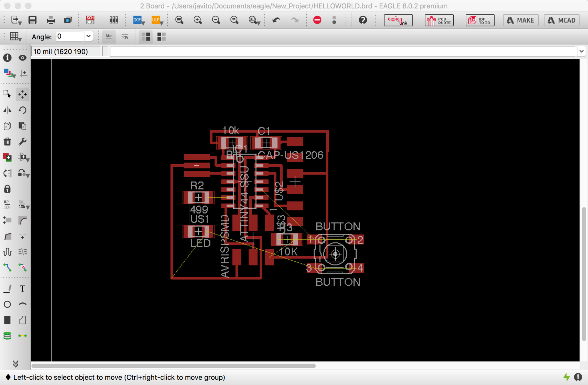Click the Zoom to fit icon
The image size is (588, 385).
tap(179, 20)
